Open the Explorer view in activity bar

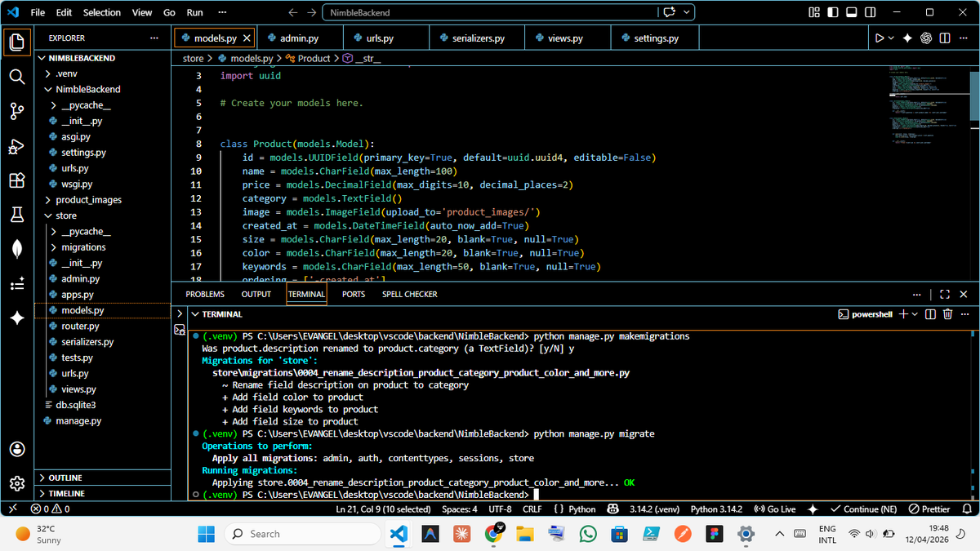click(x=17, y=42)
